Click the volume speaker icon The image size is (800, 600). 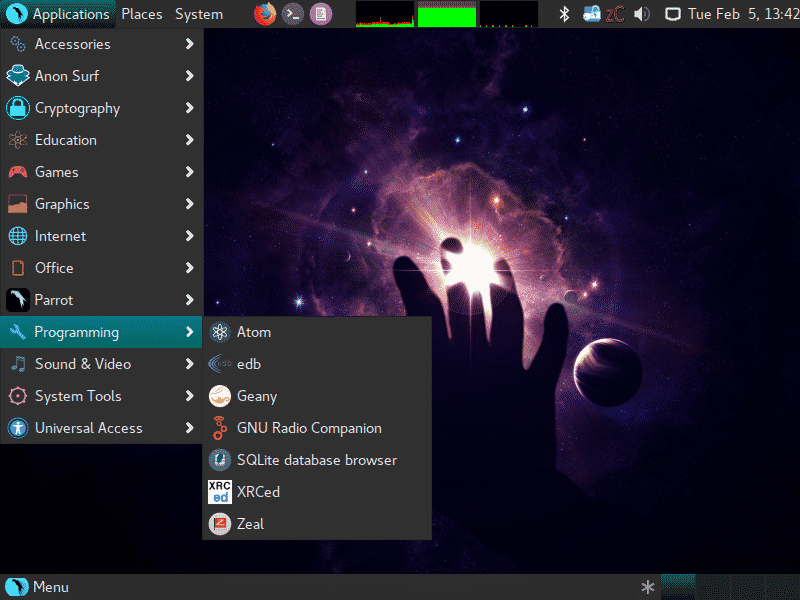(x=641, y=14)
